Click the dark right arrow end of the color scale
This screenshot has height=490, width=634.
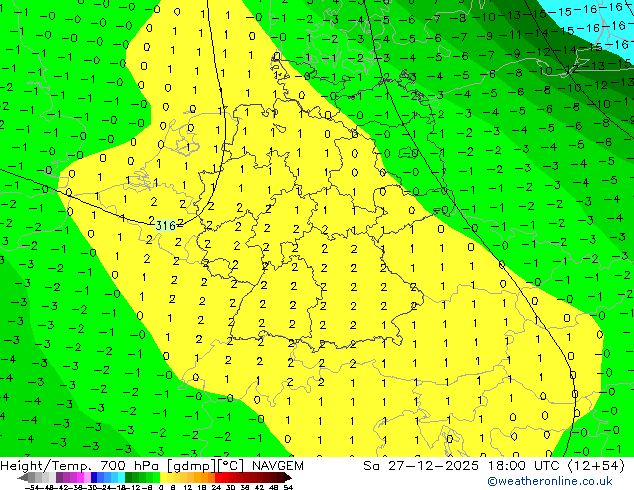tap(288, 478)
